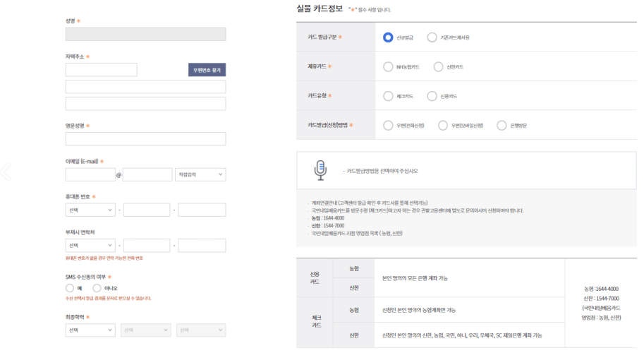This screenshot has width=644, height=353.
Task: Choose NH농협카드 as partner card
Action: pyautogui.click(x=388, y=67)
